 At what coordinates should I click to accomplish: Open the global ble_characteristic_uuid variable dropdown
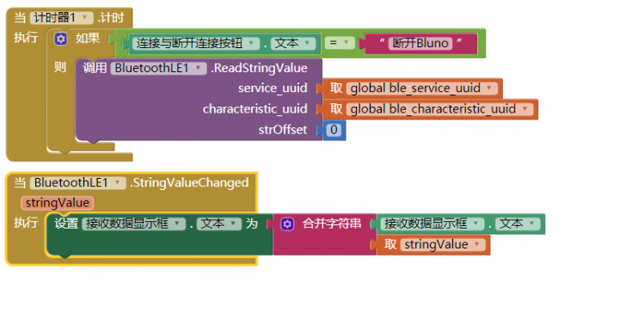point(439,109)
